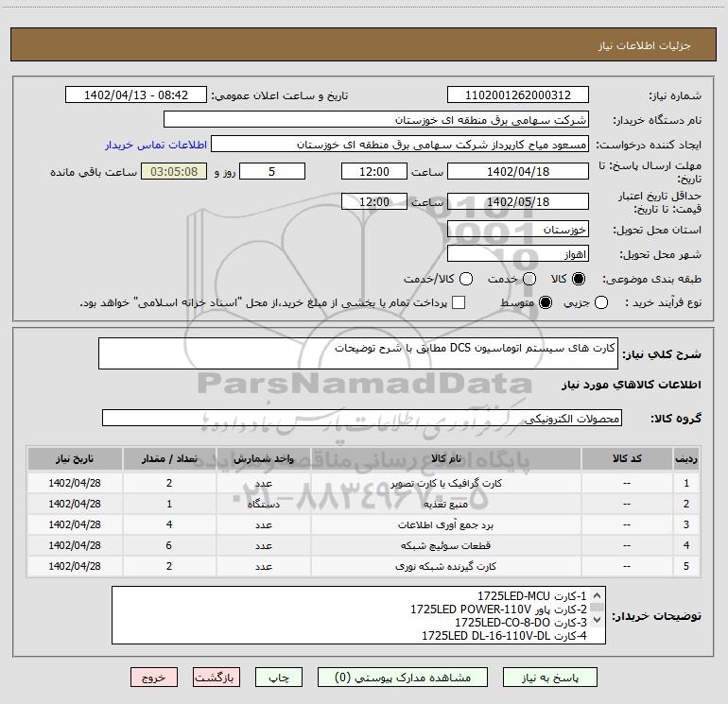Screen dimensions: 728x704
Task: Click گروه کالا field محصولات الکترونیکی
Action: pos(362,418)
